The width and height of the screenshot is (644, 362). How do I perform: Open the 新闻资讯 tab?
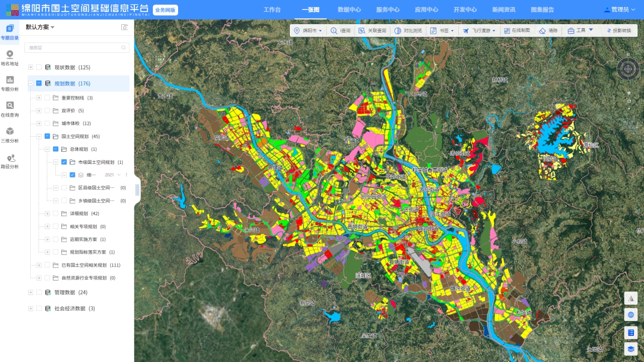click(x=504, y=10)
